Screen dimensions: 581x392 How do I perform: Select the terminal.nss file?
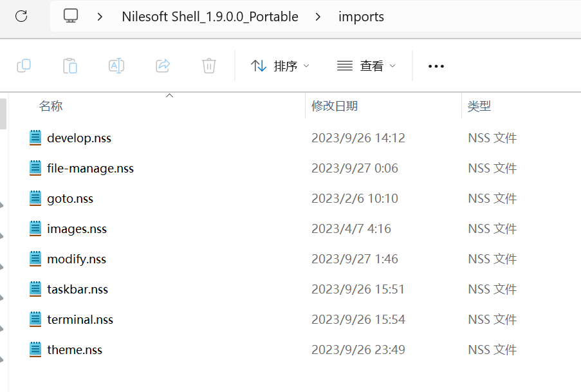[x=80, y=320]
